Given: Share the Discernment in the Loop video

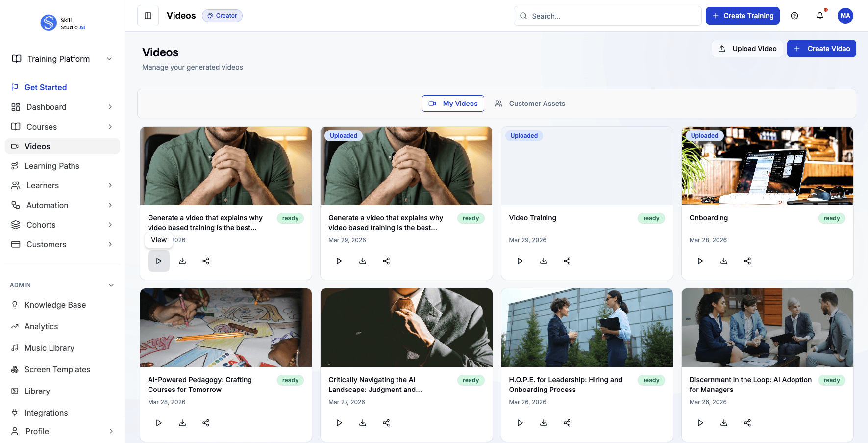Looking at the screenshot, I should point(747,423).
